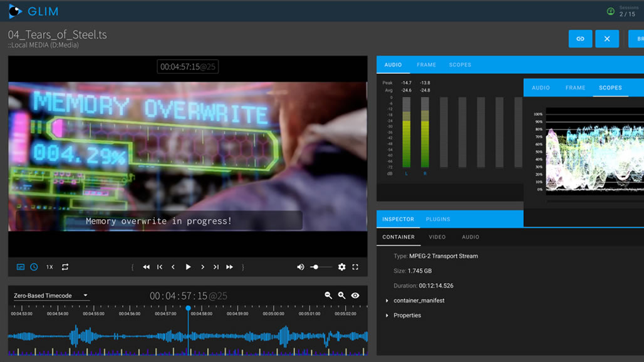Jump to the end of the clip
This screenshot has height=362, width=644.
(x=216, y=267)
